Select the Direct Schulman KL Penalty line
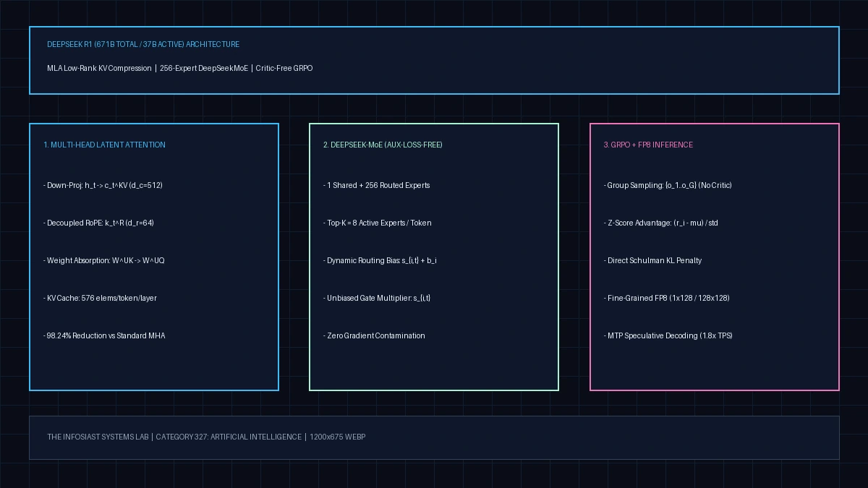Viewport: 868px width, 488px height. pyautogui.click(x=653, y=261)
